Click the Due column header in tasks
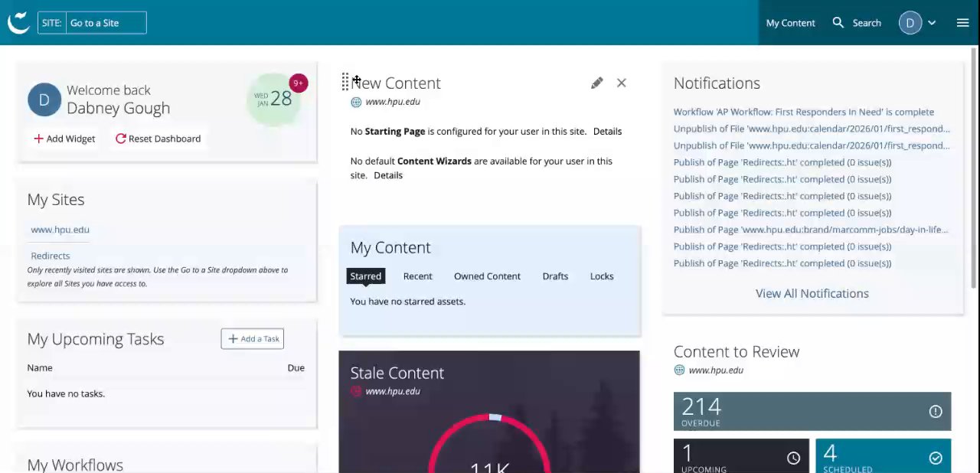This screenshot has height=473, width=980. tap(296, 368)
